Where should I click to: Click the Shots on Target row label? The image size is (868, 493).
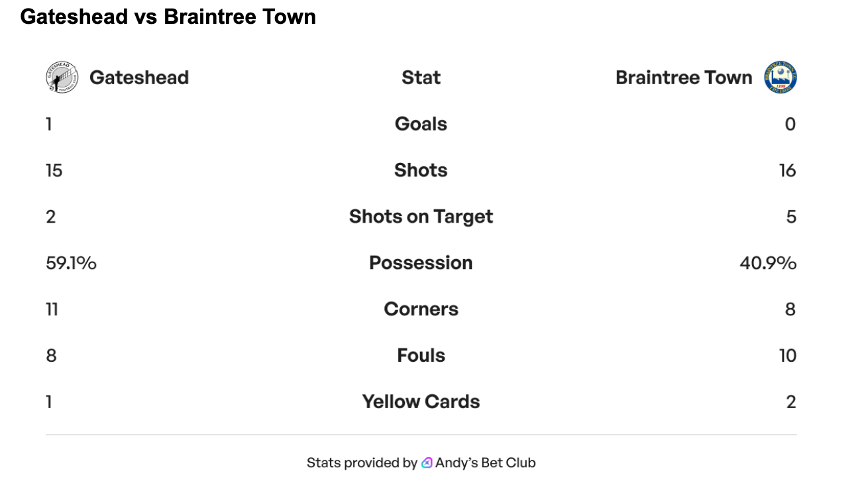coord(421,217)
